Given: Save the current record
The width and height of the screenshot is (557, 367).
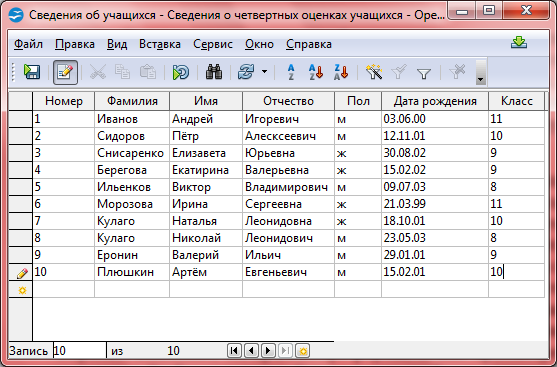Looking at the screenshot, I should click(x=32, y=72).
